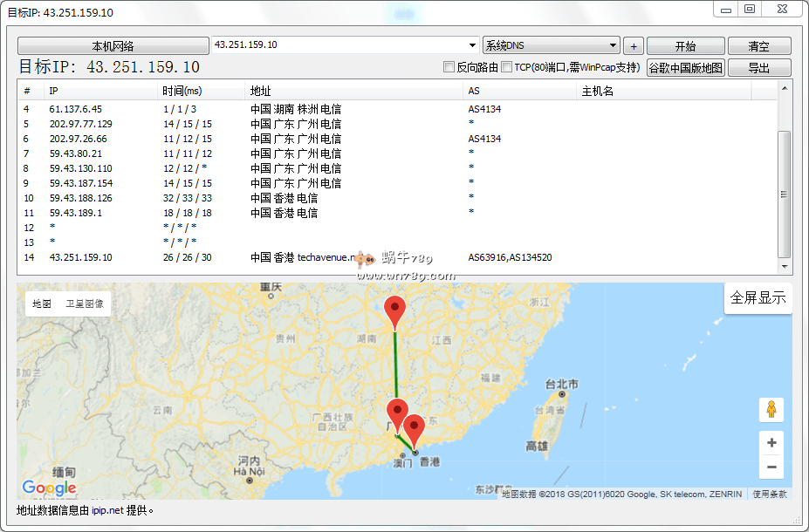Click the + icon to add a DNS entry
The height and width of the screenshot is (532, 809).
633,45
